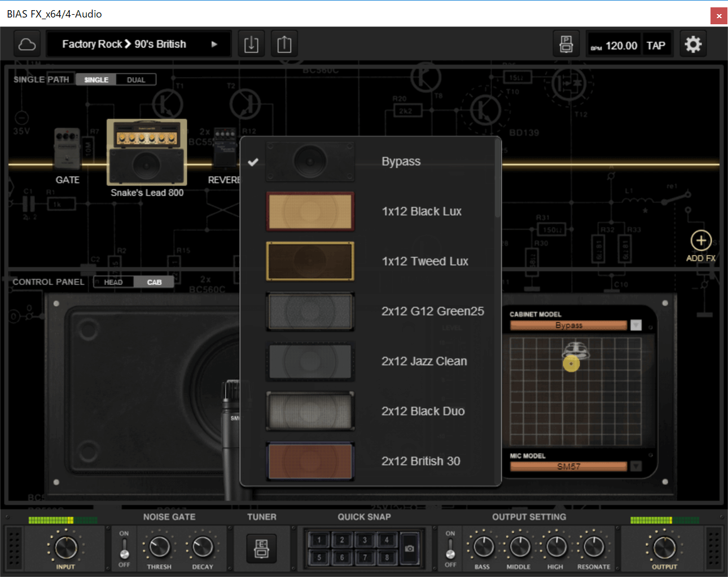Click the export preset share icon
This screenshot has width=728, height=577.
pyautogui.click(x=284, y=44)
